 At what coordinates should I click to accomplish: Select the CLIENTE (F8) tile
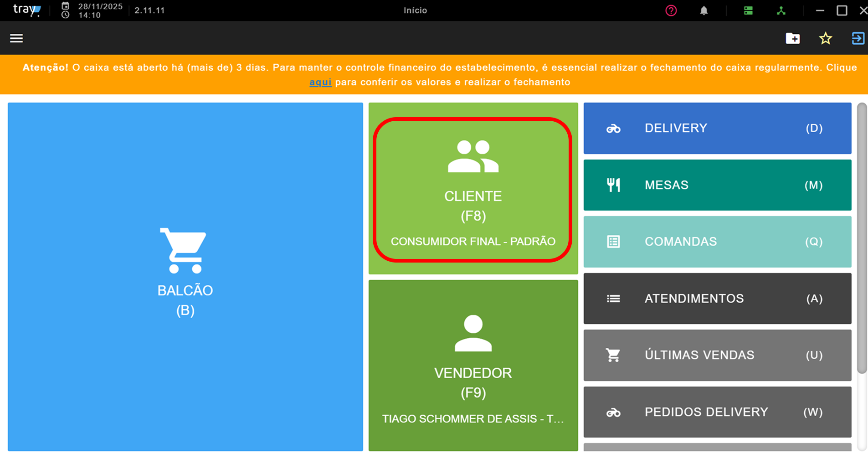click(x=473, y=188)
